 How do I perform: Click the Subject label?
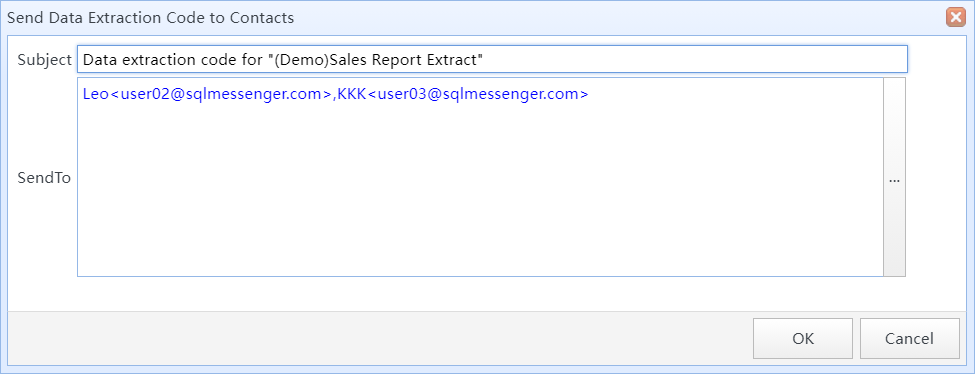pyautogui.click(x=45, y=60)
